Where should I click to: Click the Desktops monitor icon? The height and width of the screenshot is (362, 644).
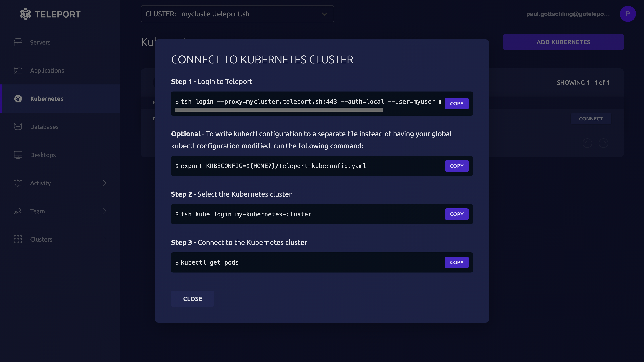18,155
